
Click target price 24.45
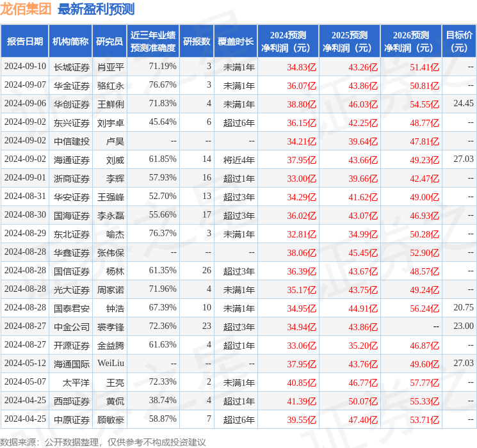[x=464, y=104]
